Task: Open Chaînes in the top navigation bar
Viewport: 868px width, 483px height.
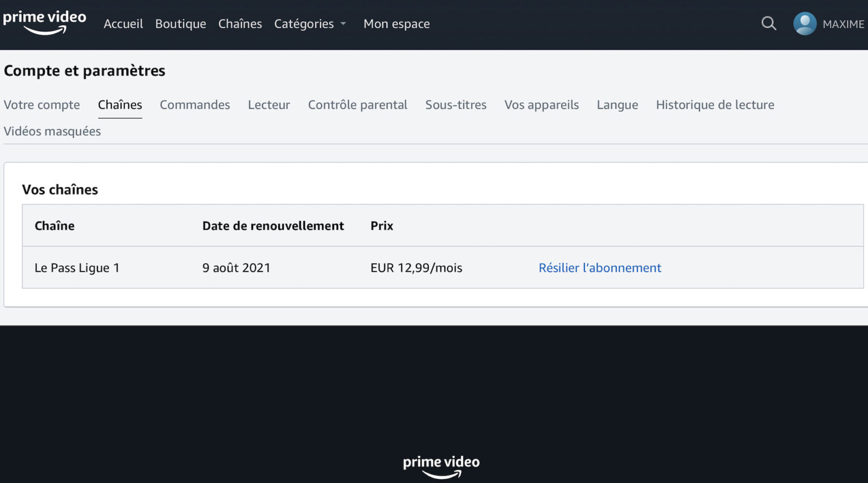Action: pos(240,24)
